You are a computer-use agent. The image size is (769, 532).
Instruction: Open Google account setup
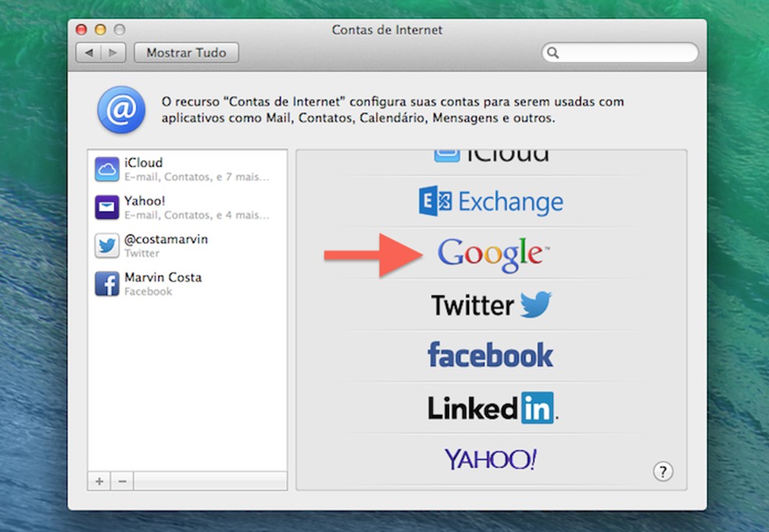(x=491, y=253)
